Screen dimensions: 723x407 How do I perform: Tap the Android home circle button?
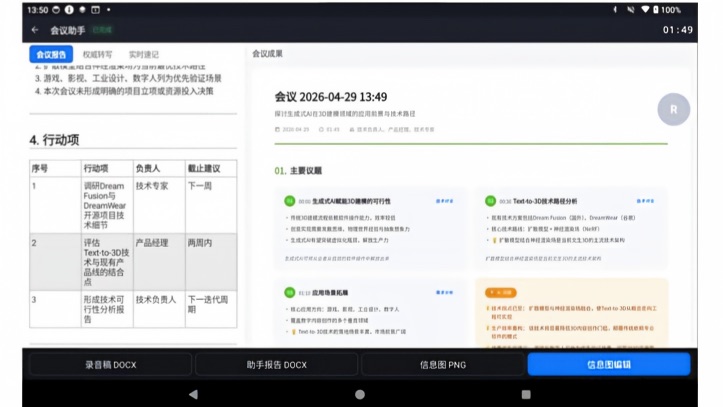pos(360,394)
